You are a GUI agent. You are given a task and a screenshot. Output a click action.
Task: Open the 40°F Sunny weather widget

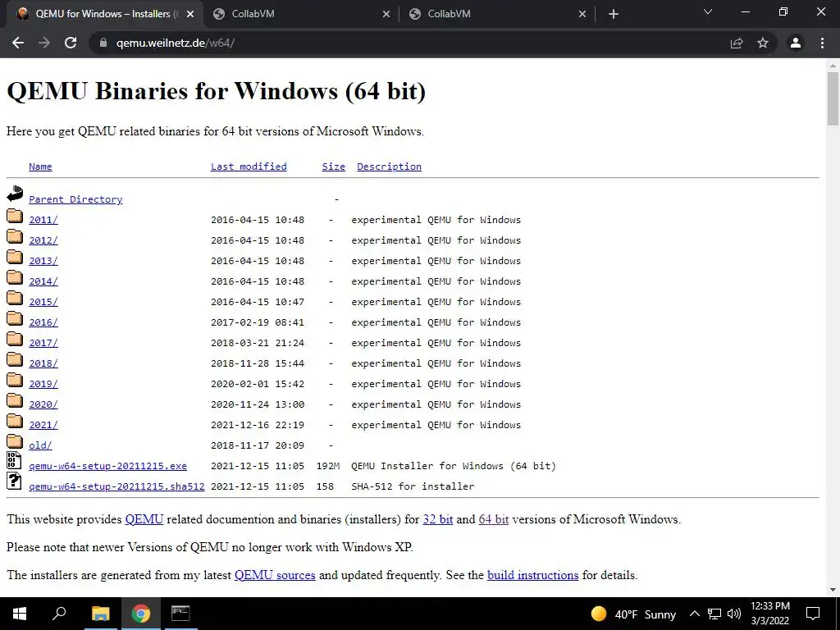coord(633,614)
